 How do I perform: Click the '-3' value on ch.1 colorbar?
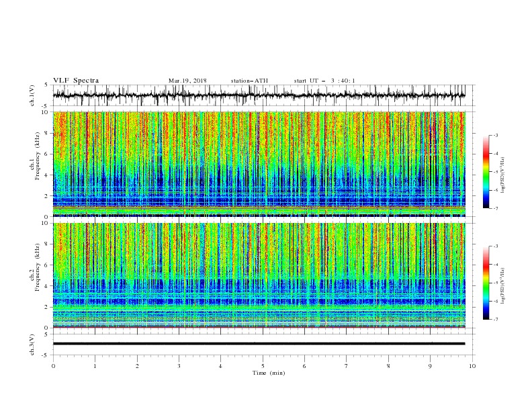tap(496, 135)
